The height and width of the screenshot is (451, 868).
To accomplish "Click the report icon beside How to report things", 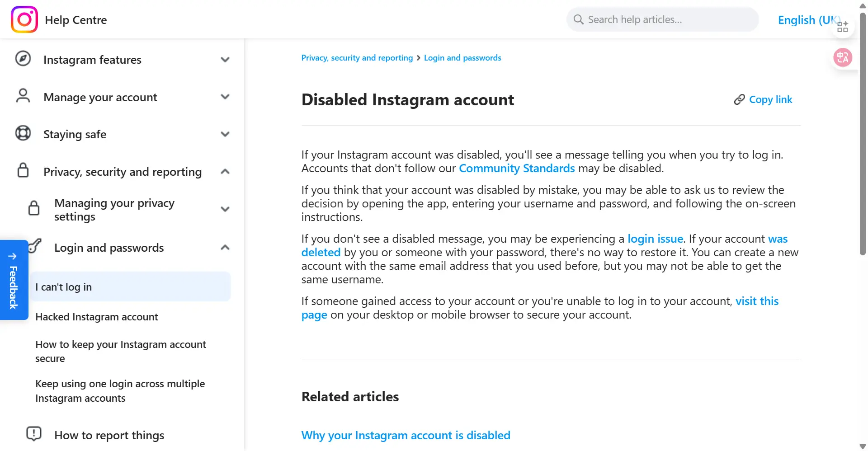I will pos(34,434).
